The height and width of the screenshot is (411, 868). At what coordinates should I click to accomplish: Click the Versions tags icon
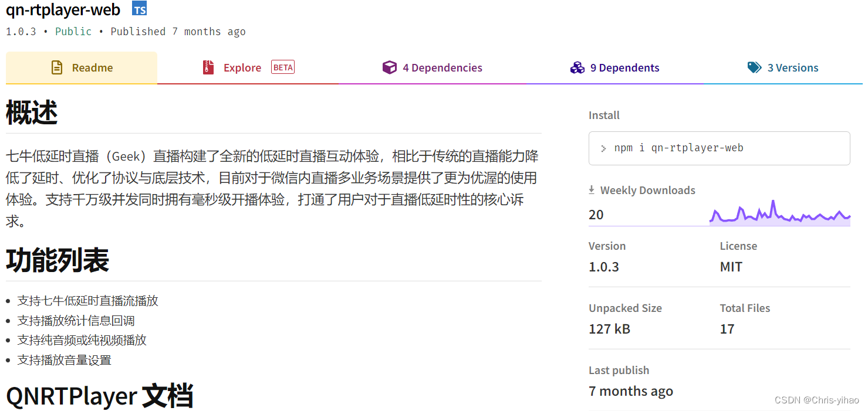755,67
